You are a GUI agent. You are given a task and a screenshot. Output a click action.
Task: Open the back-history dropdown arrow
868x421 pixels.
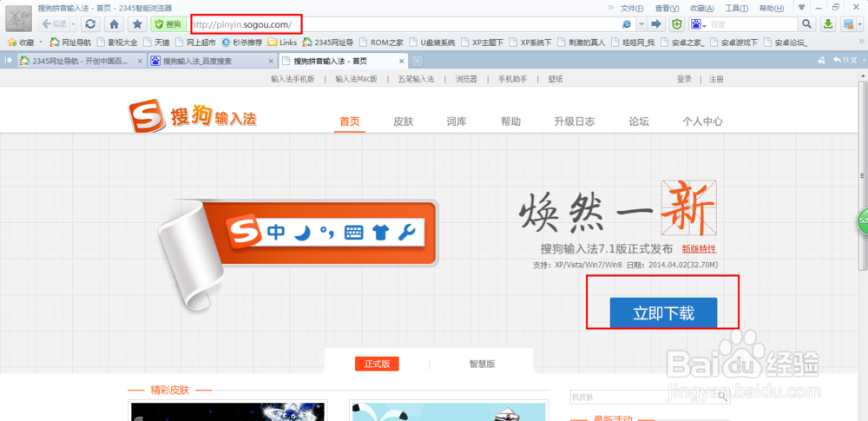pos(73,23)
